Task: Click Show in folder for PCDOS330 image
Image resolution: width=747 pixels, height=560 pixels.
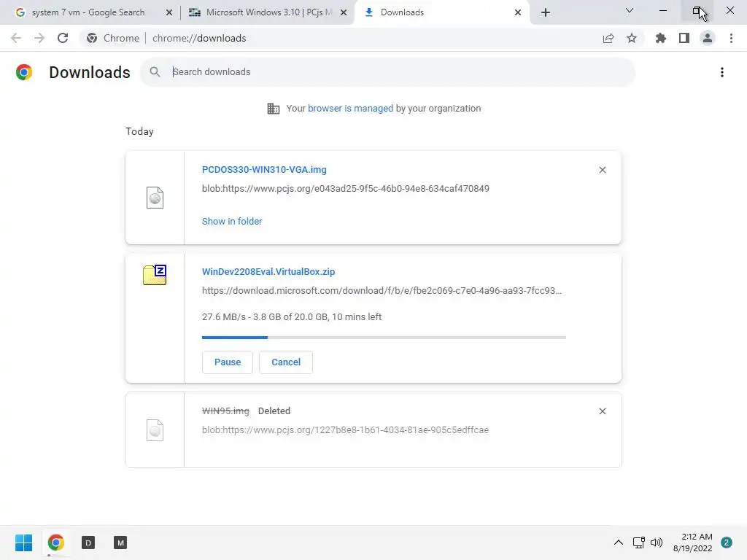Action: point(232,222)
